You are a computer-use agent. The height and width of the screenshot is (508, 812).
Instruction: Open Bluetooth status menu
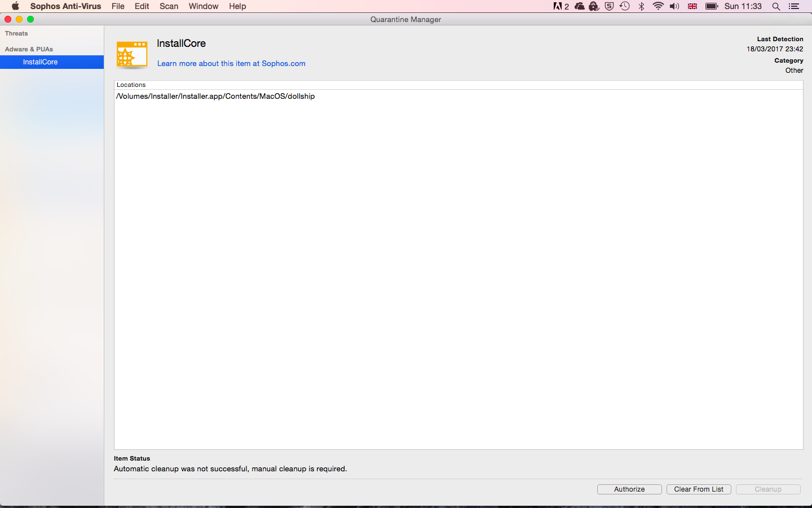pos(641,6)
